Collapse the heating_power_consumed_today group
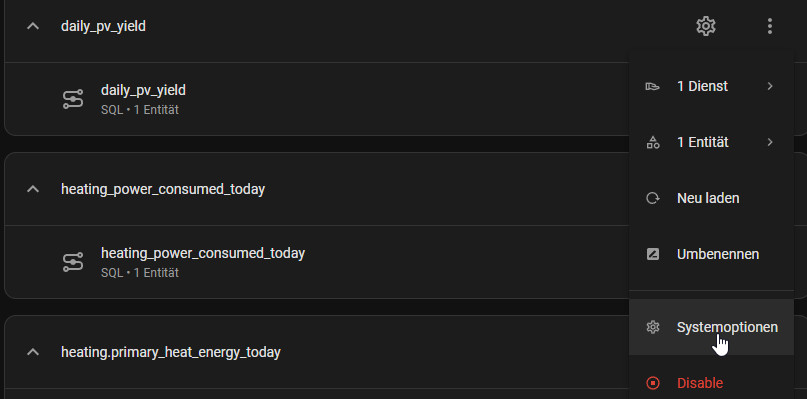This screenshot has height=399, width=807. point(33,189)
